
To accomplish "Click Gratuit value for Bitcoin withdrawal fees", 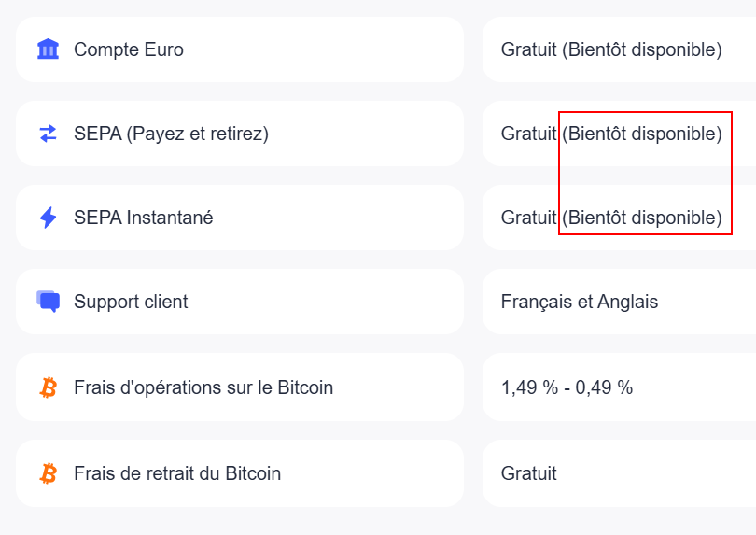I will [529, 473].
